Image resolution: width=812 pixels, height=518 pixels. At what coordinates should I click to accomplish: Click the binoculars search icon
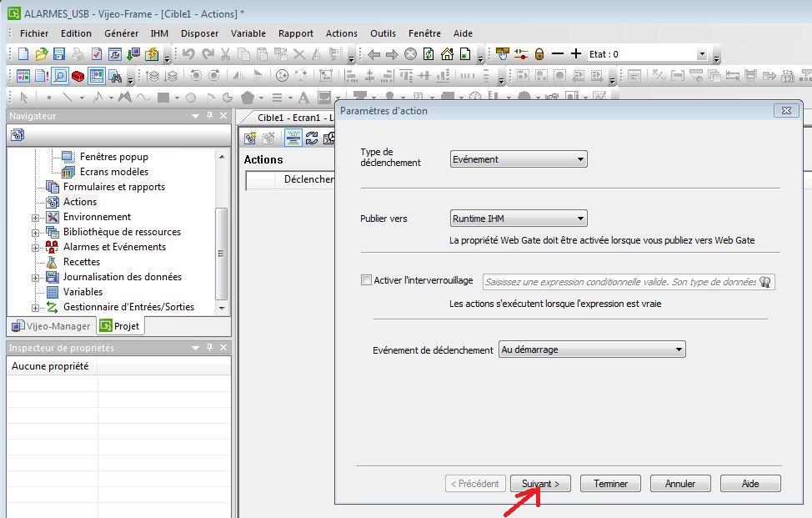tap(115, 76)
